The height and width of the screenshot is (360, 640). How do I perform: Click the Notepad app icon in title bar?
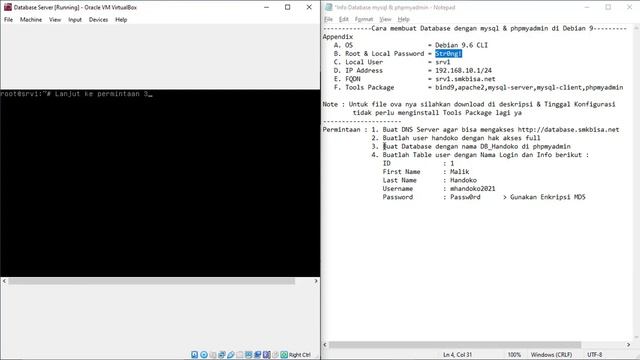click(x=329, y=7)
